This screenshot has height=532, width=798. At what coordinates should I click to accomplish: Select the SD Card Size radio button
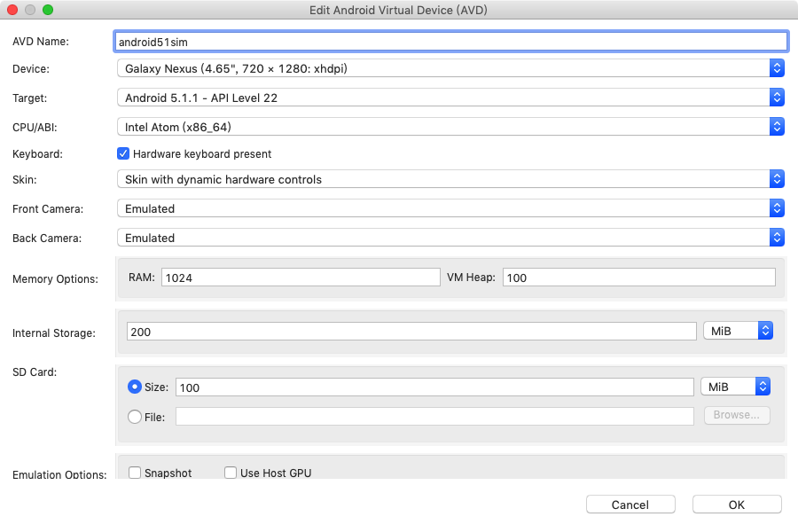tap(135, 387)
